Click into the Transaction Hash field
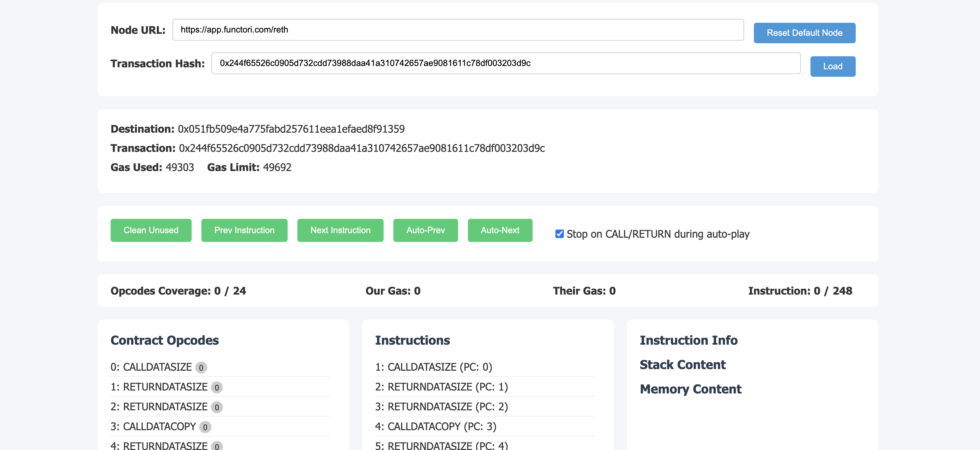This screenshot has width=980, height=450. [506, 63]
